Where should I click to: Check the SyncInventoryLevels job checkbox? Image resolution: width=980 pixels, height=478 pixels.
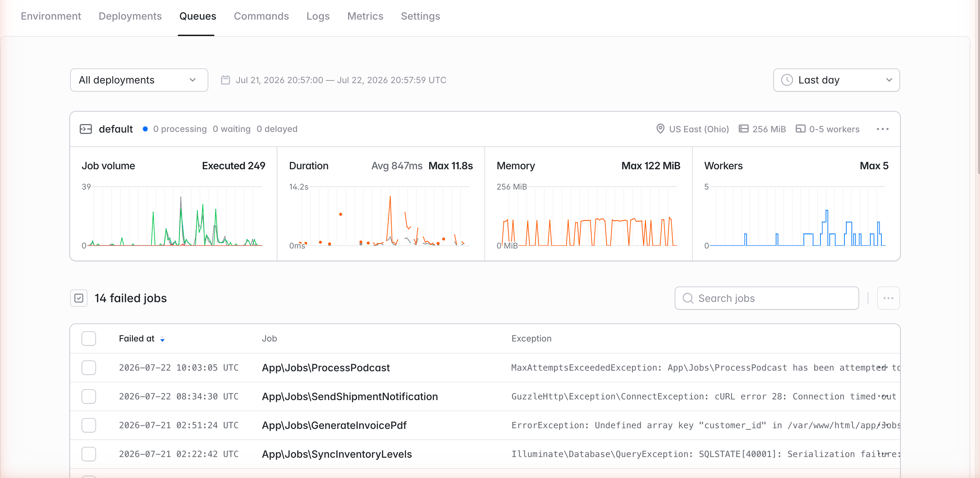point(89,454)
